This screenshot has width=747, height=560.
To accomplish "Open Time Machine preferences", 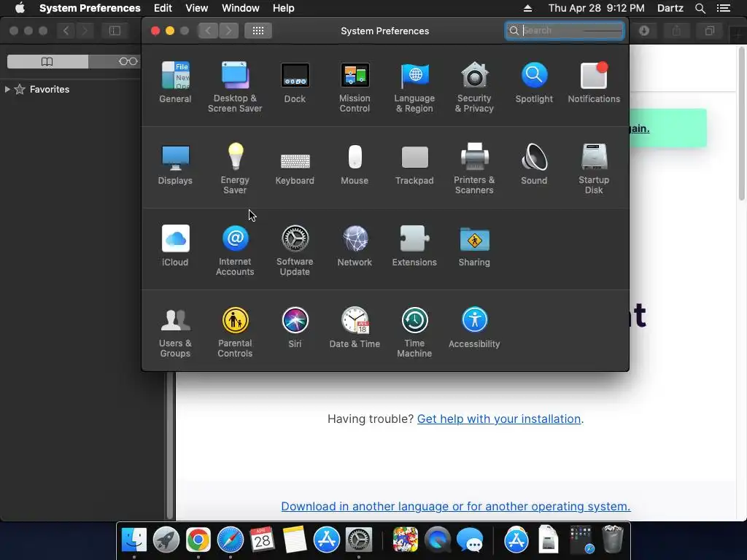I will (414, 332).
